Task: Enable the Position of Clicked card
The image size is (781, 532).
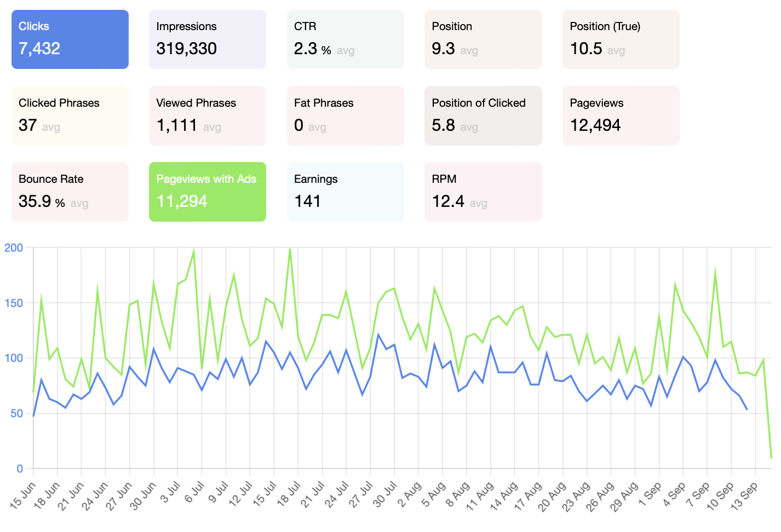Action: tap(483, 115)
